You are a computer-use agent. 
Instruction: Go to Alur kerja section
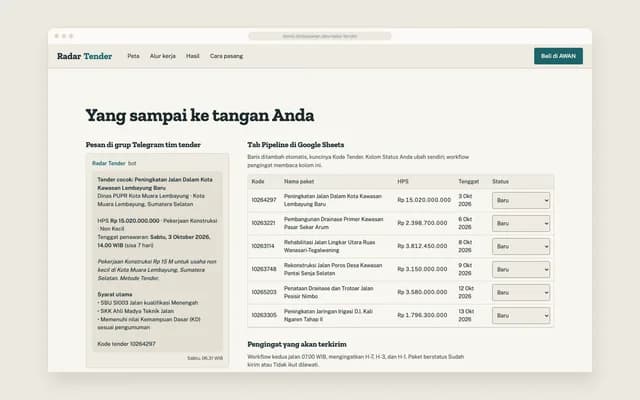click(x=162, y=56)
